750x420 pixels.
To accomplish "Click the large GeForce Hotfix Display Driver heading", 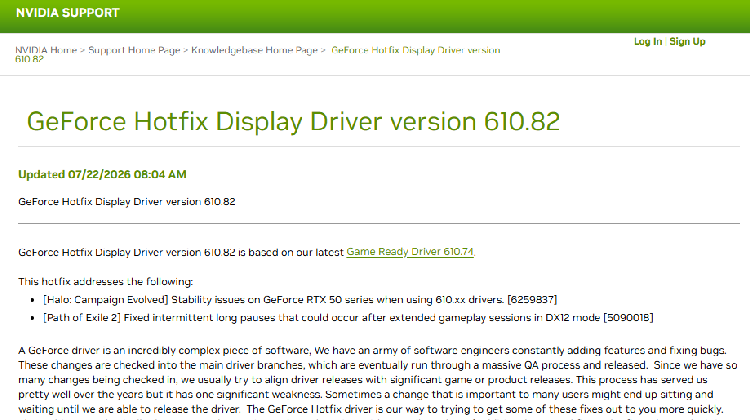I will (x=293, y=122).
